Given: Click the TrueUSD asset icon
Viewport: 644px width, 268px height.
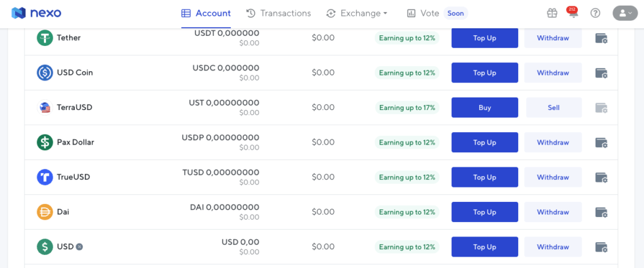Looking at the screenshot, I should [45, 177].
